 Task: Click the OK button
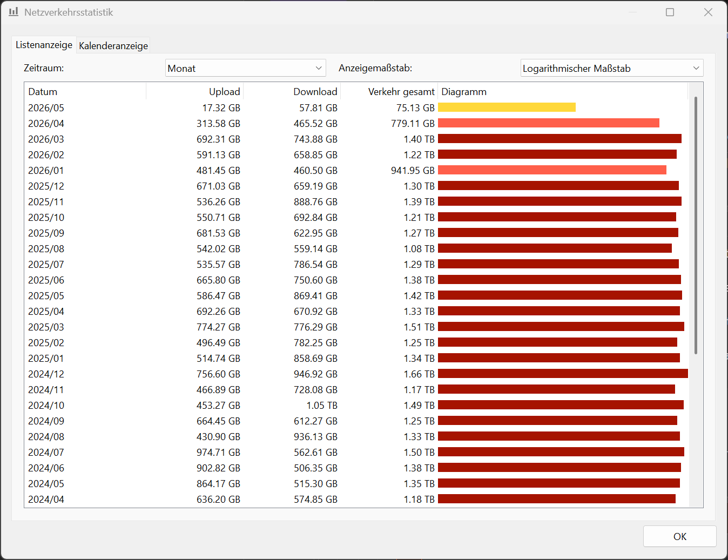tap(680, 536)
